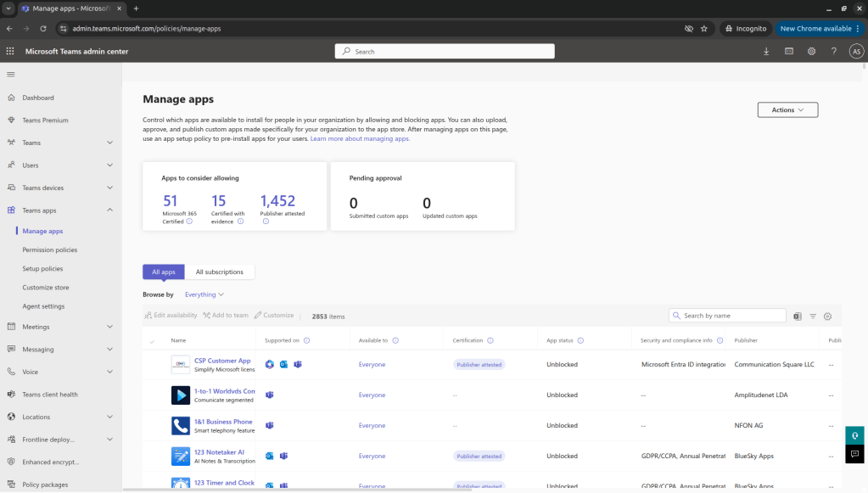The width and height of the screenshot is (868, 493).
Task: Expand the Voice nav section
Action: 109,372
